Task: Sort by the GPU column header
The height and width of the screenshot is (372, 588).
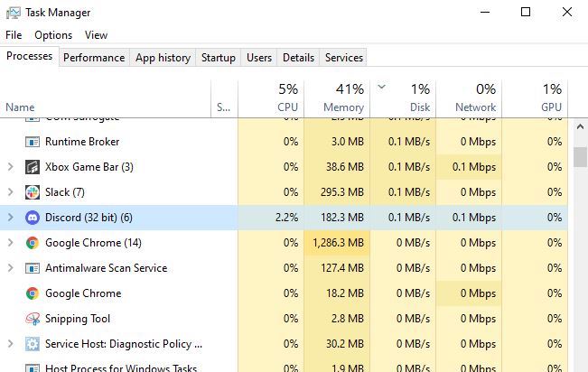Action: [535, 98]
